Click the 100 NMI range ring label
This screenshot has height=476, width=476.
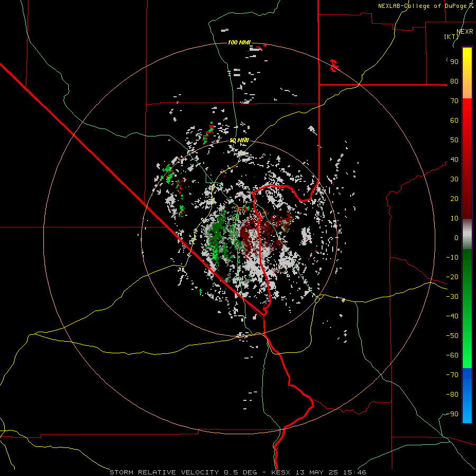[239, 42]
